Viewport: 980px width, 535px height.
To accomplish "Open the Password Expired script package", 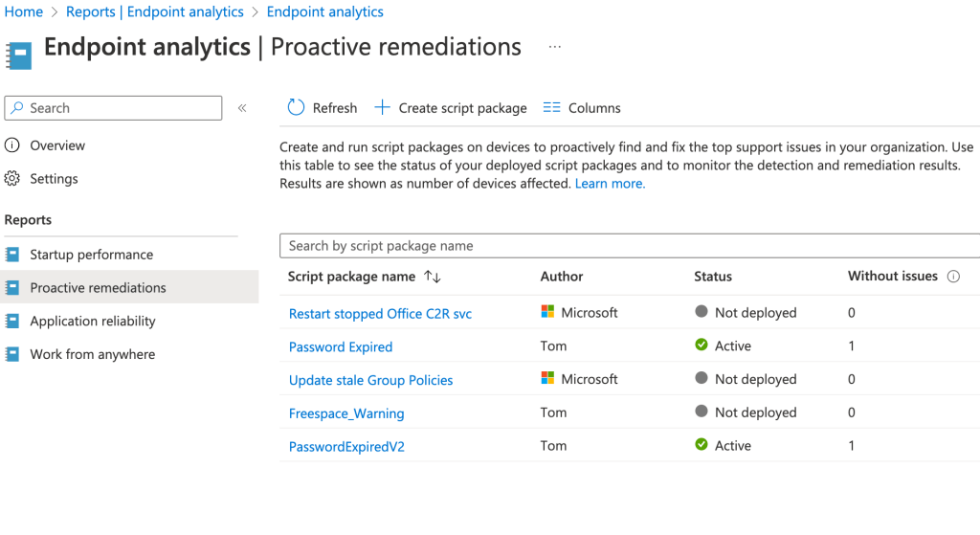I will coord(341,346).
